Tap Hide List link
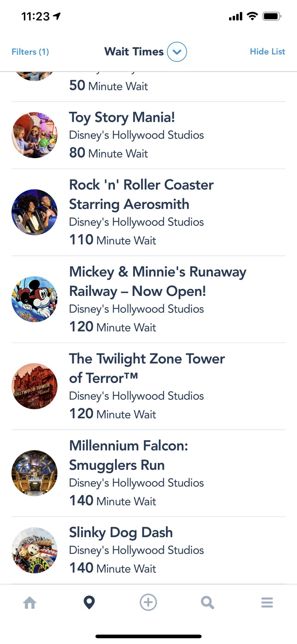 (267, 52)
